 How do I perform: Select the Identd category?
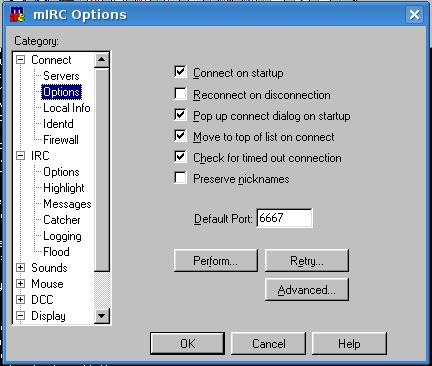tap(58, 124)
